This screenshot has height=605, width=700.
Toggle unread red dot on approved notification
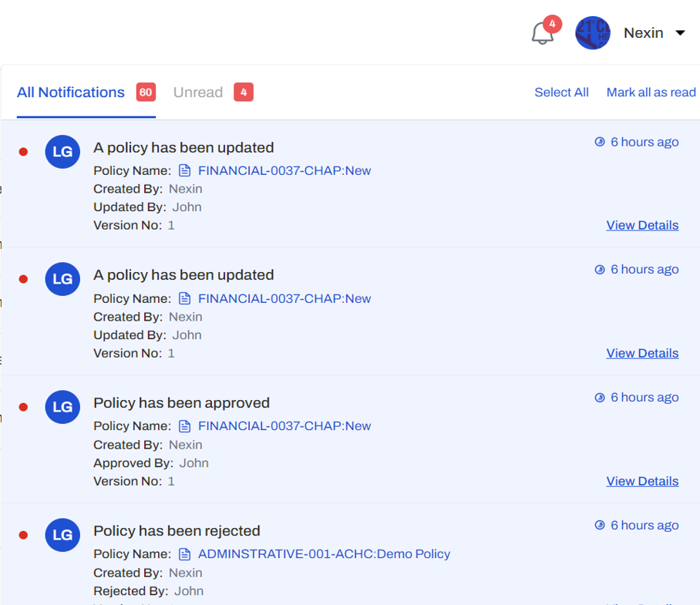point(23,407)
